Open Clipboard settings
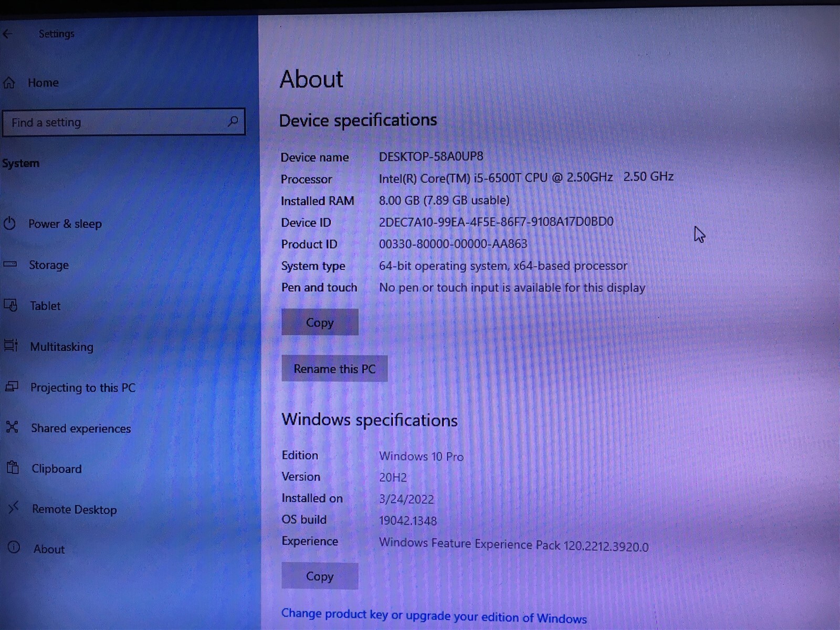The image size is (840, 630). (57, 469)
